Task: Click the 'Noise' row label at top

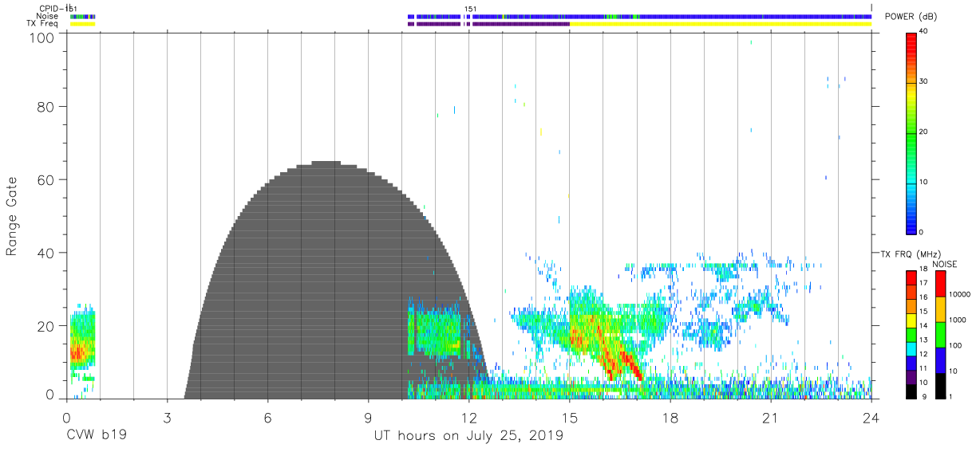Action: click(x=49, y=16)
